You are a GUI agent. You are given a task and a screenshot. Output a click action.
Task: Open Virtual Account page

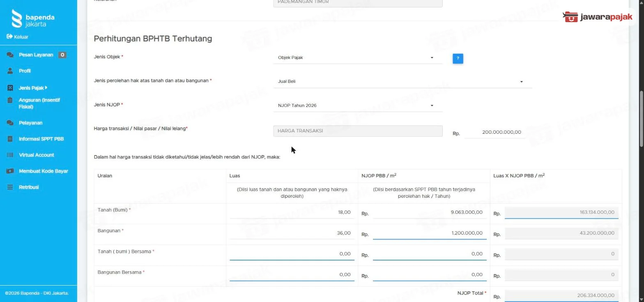[x=37, y=155]
